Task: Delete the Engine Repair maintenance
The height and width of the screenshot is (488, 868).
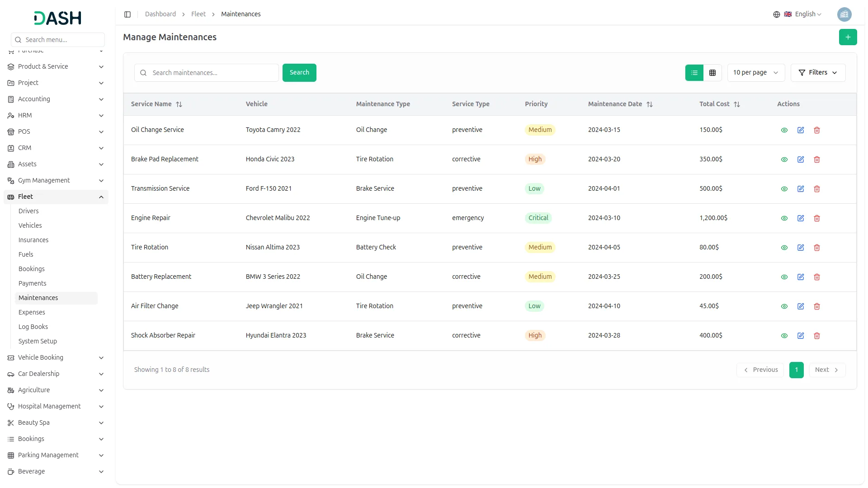Action: click(x=817, y=218)
